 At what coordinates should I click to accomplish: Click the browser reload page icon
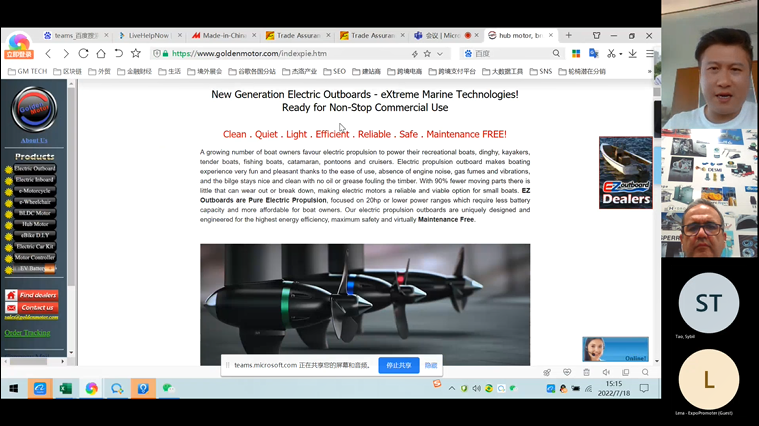(x=83, y=54)
